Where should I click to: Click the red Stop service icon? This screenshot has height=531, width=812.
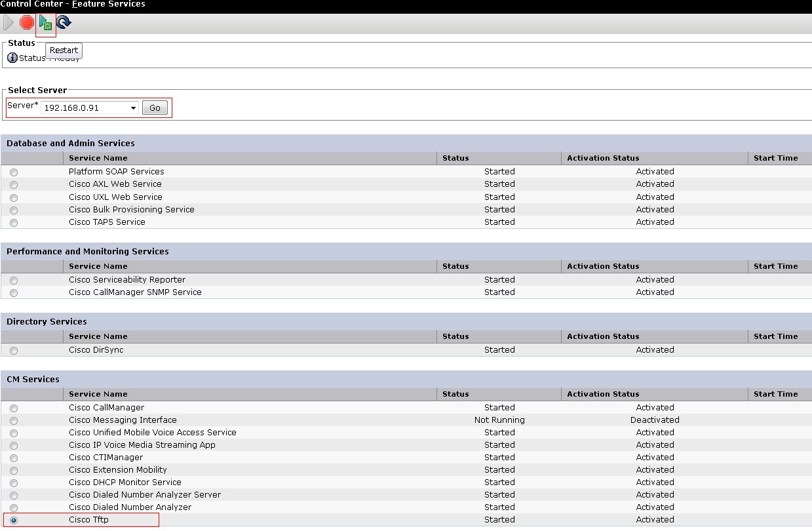27,23
